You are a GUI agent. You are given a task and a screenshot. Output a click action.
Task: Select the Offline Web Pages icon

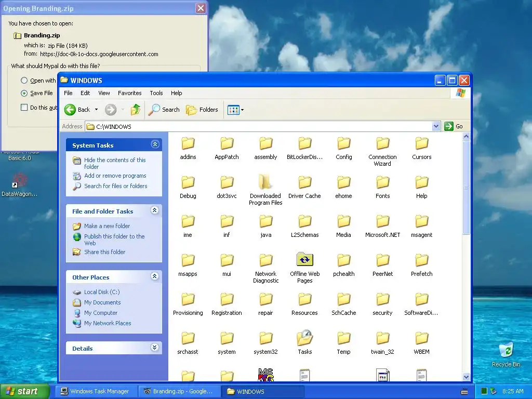pos(304,260)
